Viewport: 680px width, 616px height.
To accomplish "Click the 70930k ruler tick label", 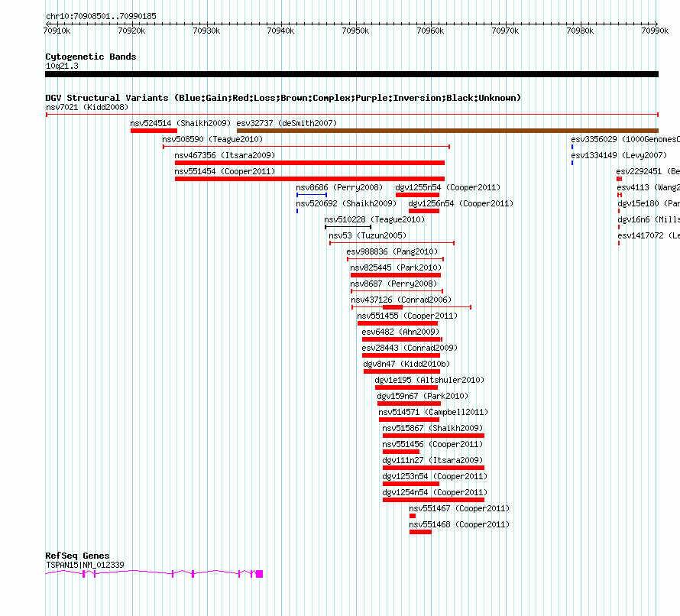I will (206, 31).
